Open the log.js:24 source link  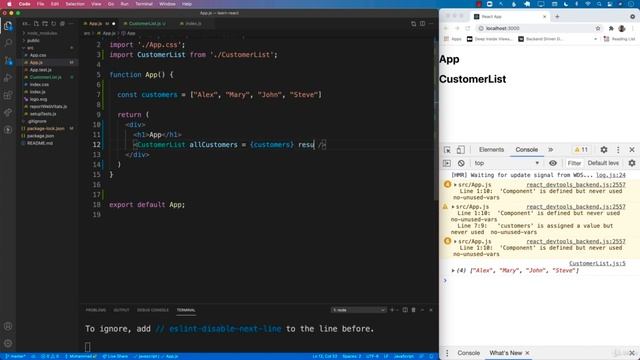click(x=611, y=175)
